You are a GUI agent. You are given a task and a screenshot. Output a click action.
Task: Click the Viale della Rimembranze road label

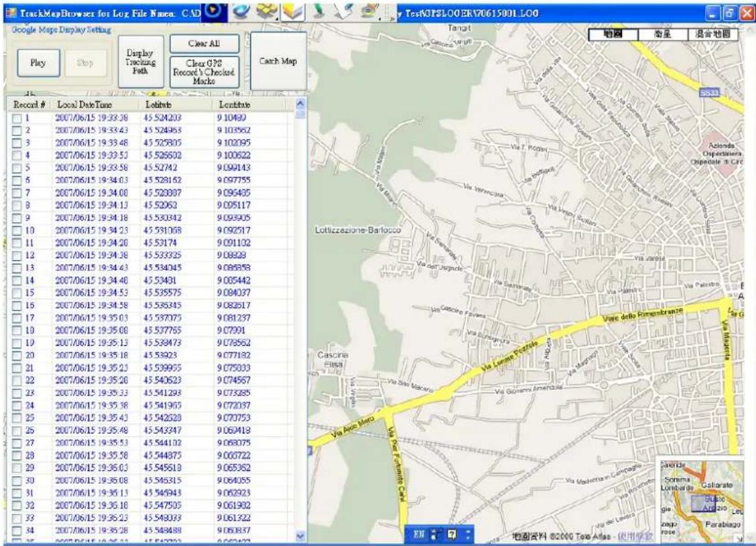coord(643,315)
